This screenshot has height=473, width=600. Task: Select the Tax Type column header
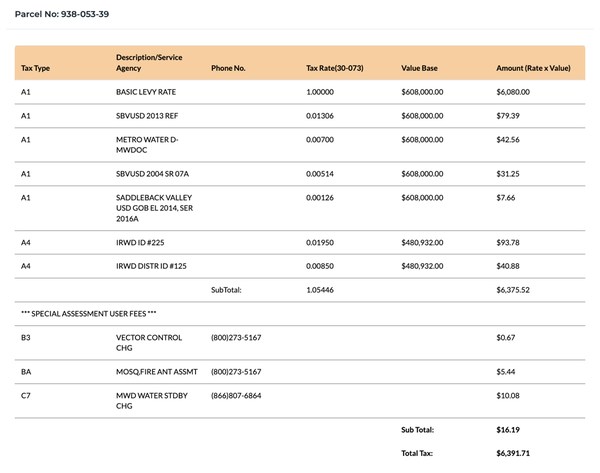tap(35, 68)
